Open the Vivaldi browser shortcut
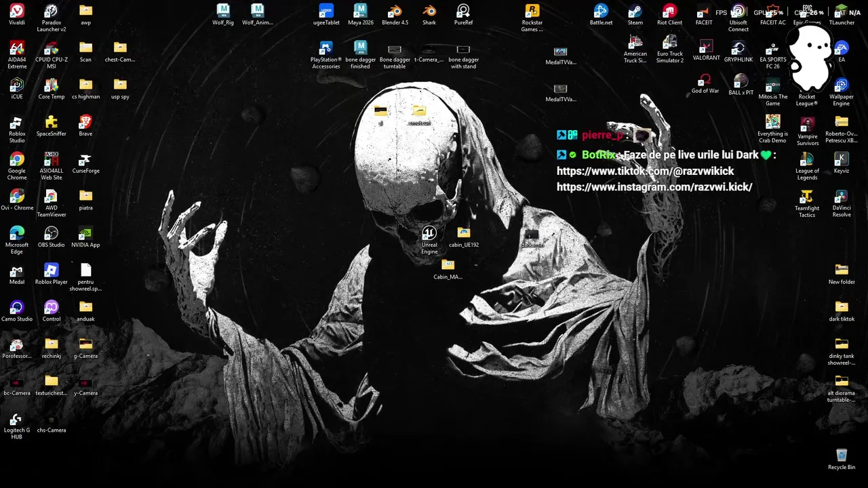868x488 pixels. (17, 11)
